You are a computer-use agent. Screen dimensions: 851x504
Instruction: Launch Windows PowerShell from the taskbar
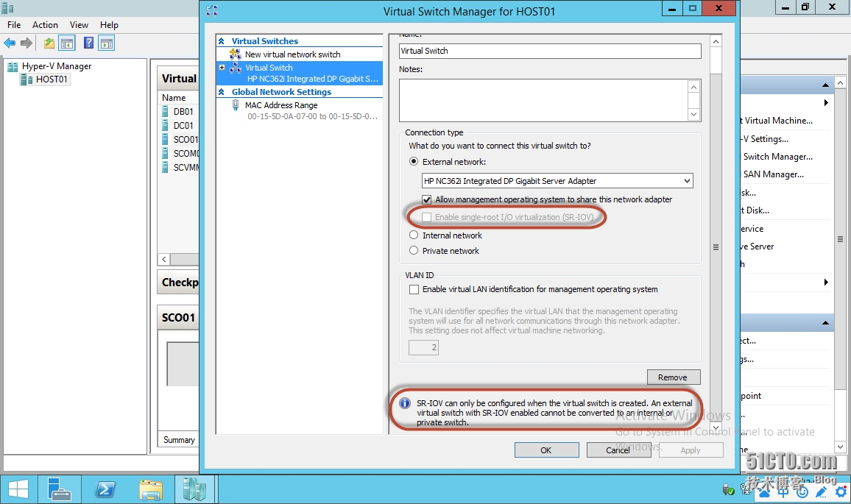(x=105, y=490)
